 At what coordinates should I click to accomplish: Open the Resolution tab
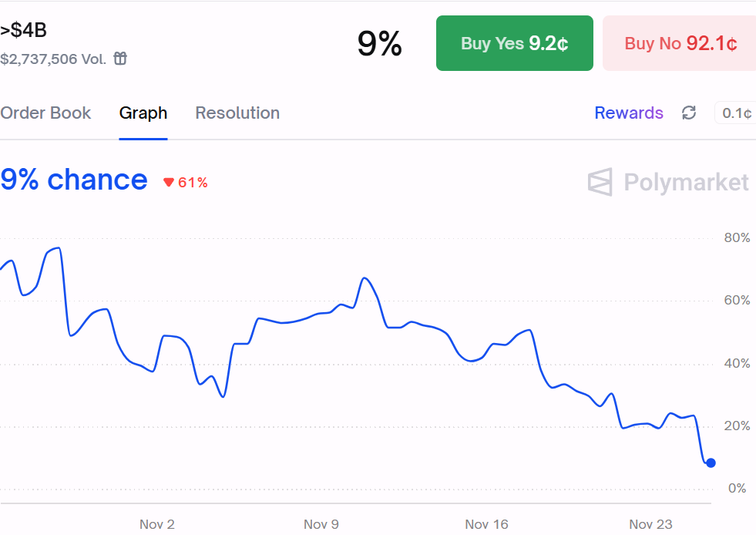tap(237, 113)
